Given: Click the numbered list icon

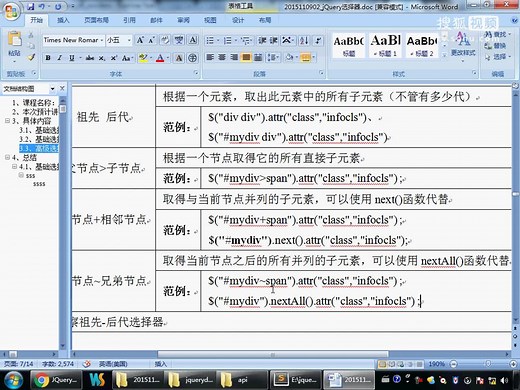Looking at the screenshot, I should pyautogui.click(x=228, y=40).
